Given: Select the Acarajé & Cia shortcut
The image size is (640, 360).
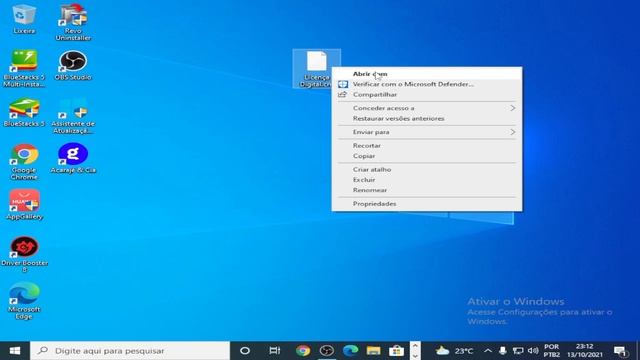Looking at the screenshot, I should (73, 158).
